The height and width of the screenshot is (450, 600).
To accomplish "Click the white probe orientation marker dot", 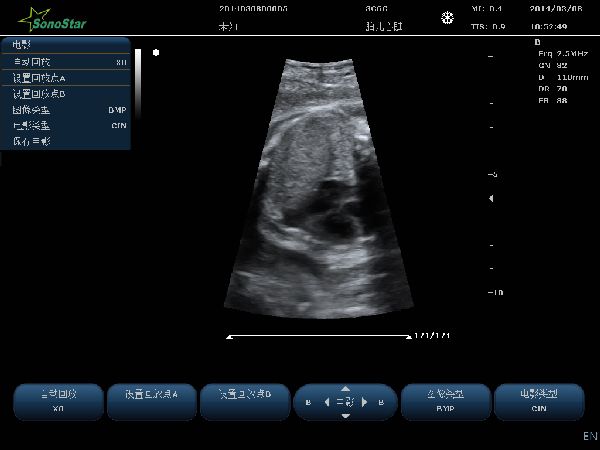I will coord(155,51).
